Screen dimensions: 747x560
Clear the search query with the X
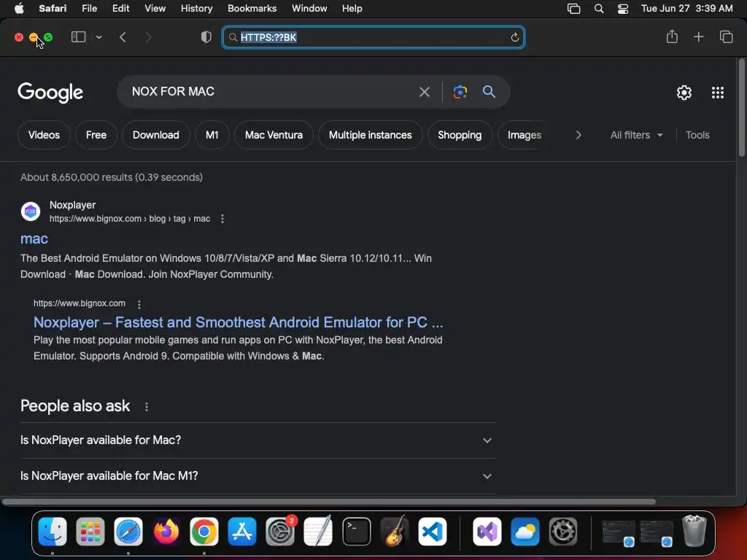[425, 92]
